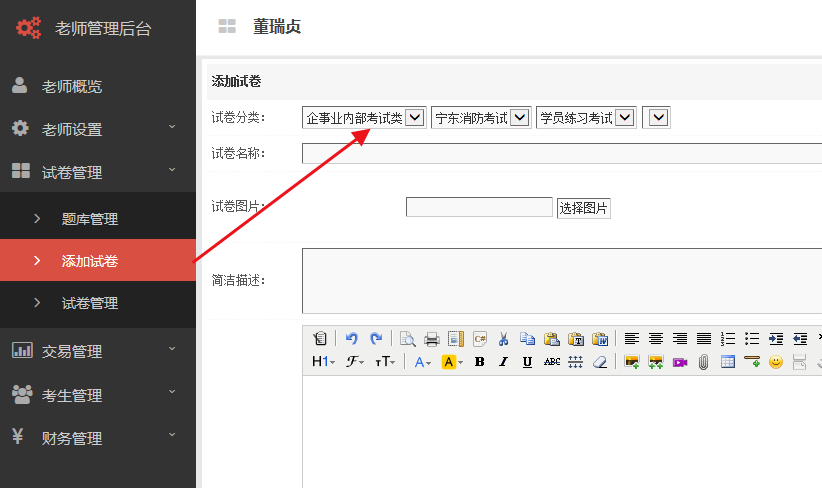Align text center in editor toolbar
Screen dimensions: 822x488
[656, 339]
